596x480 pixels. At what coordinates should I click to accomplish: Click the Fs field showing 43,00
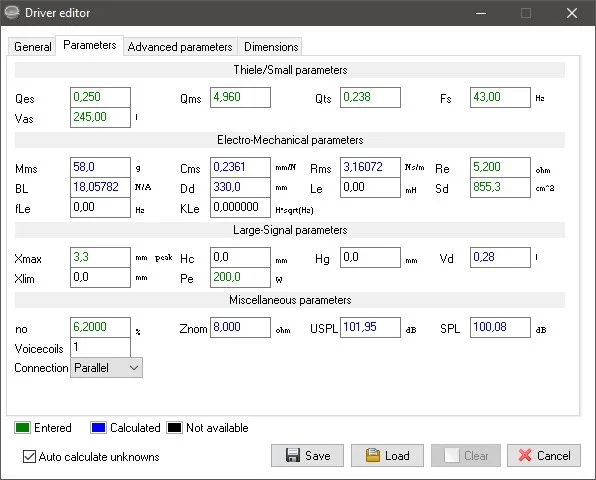[500, 97]
